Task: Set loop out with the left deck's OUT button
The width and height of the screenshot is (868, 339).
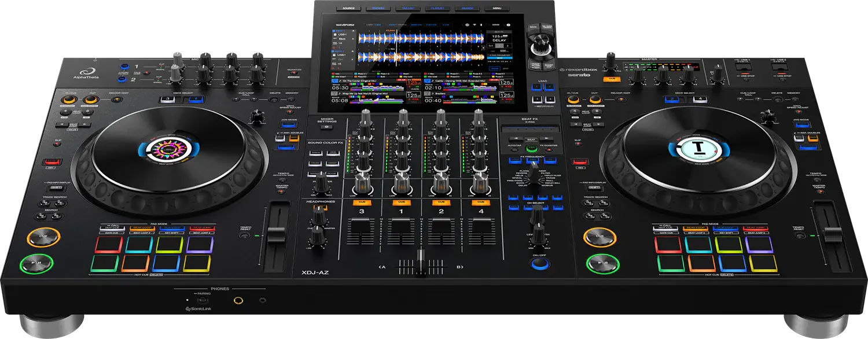Action: (x=90, y=100)
